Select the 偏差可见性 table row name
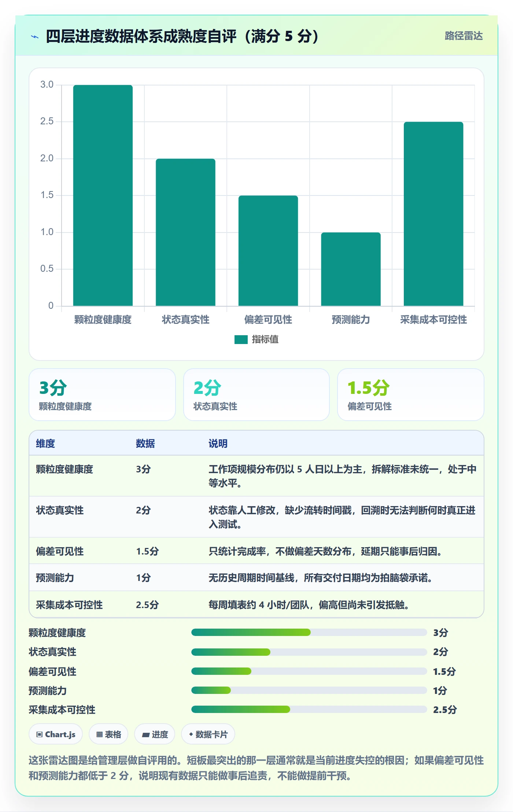The width and height of the screenshot is (513, 812). coord(60,551)
